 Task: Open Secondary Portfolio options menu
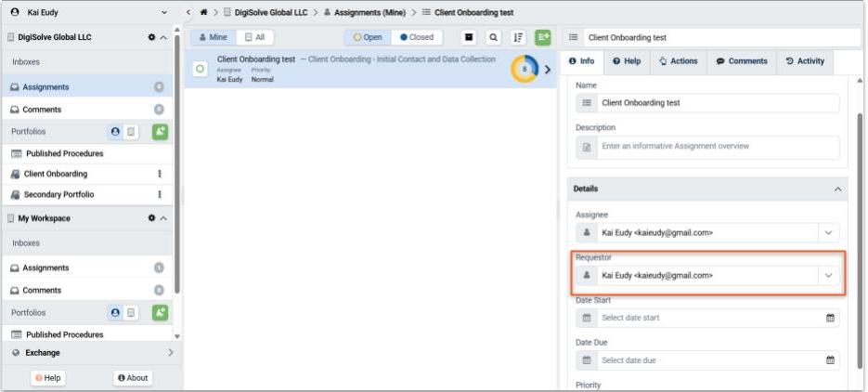160,194
